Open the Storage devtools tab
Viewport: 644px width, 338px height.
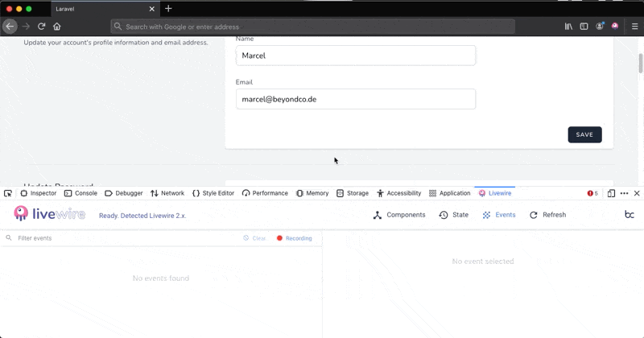click(x=353, y=193)
